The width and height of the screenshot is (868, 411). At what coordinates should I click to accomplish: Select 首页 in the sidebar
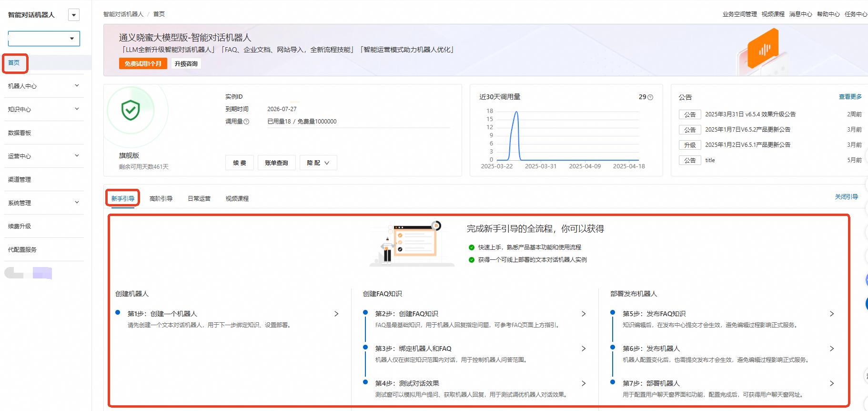point(14,63)
